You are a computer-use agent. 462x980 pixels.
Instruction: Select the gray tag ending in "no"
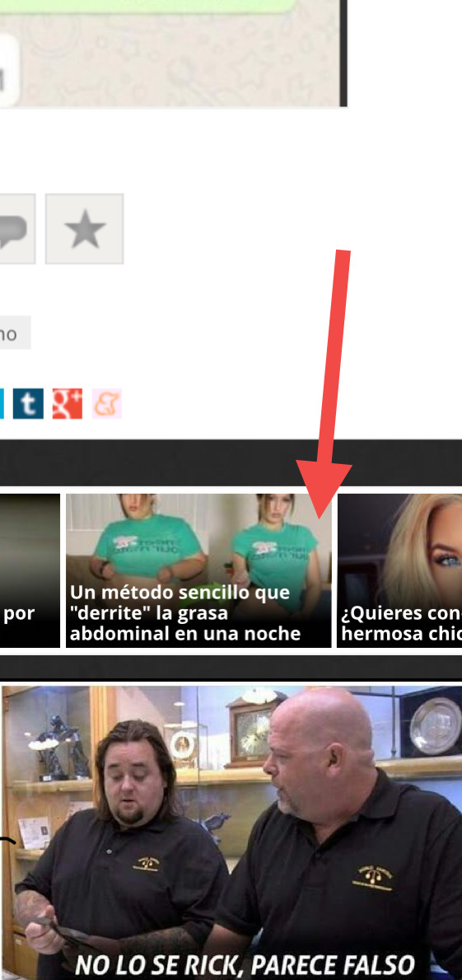pyautogui.click(x=15, y=332)
